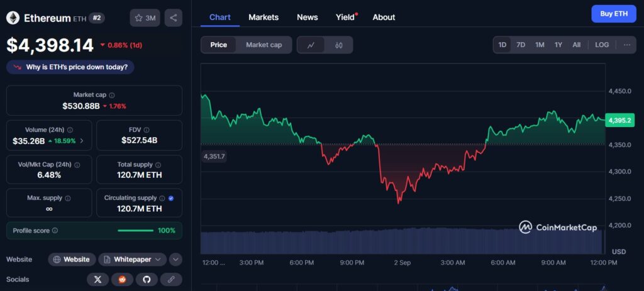Expand Volume (24h) details arrow
644x291 pixels.
click(x=81, y=141)
